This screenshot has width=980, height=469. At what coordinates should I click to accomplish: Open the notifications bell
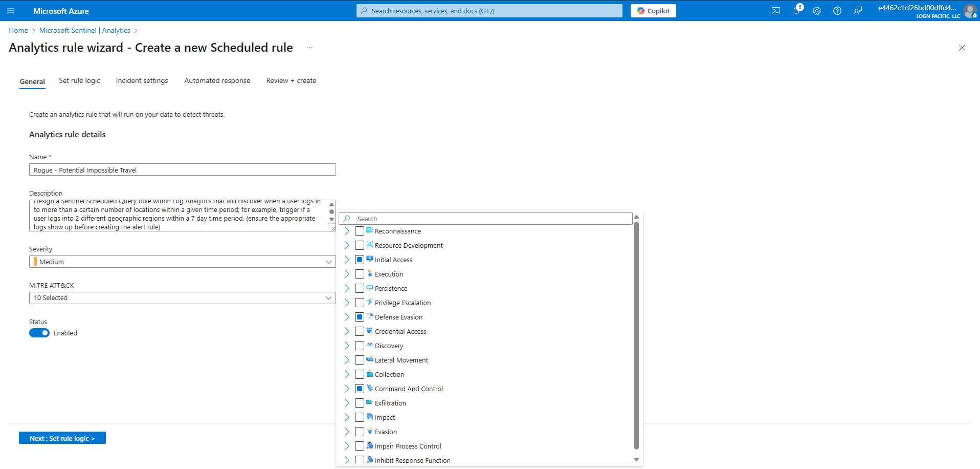[x=796, y=11]
